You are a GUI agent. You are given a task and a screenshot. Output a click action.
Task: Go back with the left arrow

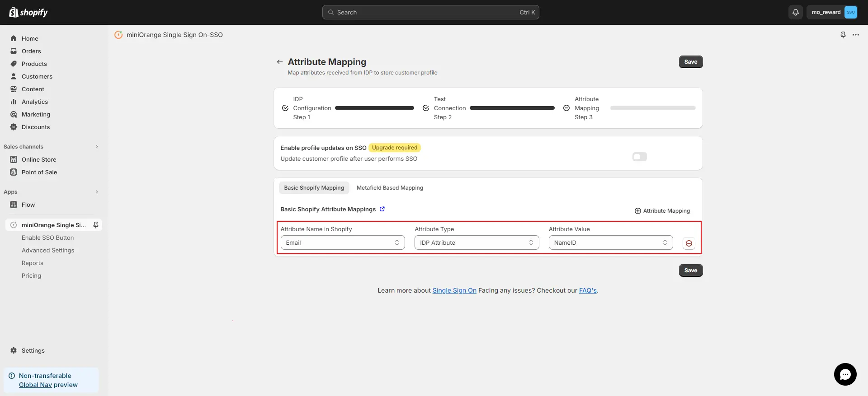[280, 62]
